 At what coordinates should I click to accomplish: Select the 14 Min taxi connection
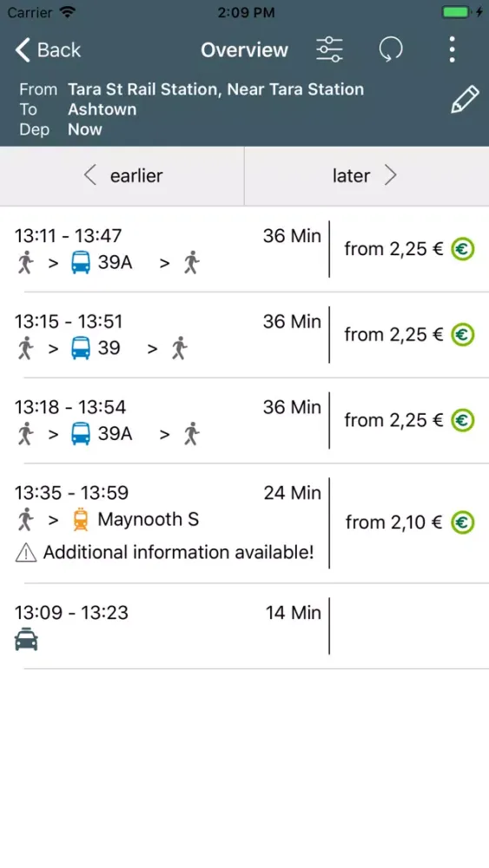tap(244, 626)
